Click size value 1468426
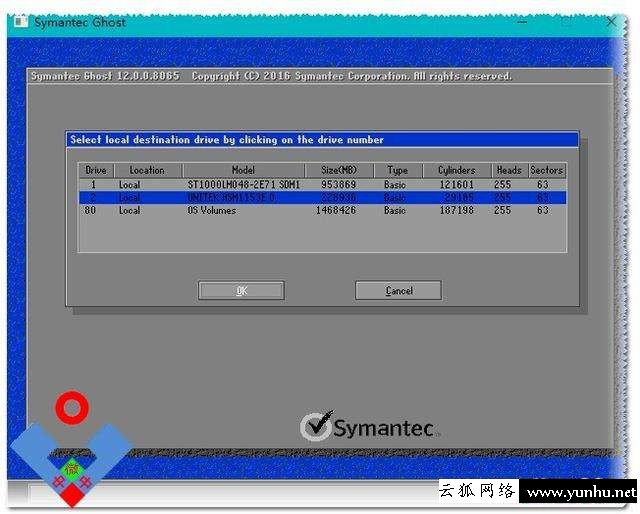Image resolution: width=640 pixels, height=514 pixels. coord(336,211)
